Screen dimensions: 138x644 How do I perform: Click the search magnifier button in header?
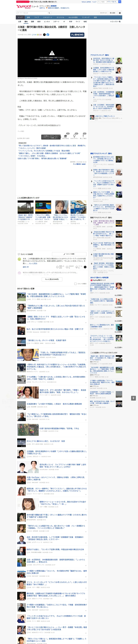(x=49, y=13)
